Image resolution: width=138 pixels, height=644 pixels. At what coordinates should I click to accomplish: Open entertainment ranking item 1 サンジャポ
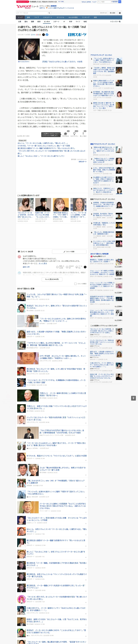pyautogui.click(x=104, y=60)
